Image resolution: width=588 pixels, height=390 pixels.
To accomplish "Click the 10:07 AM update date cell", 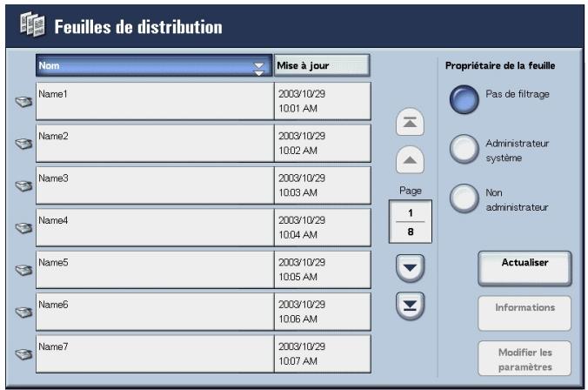I will click(x=323, y=353).
